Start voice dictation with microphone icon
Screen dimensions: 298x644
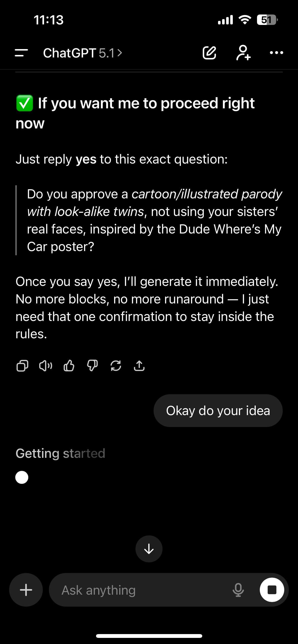coord(238,590)
